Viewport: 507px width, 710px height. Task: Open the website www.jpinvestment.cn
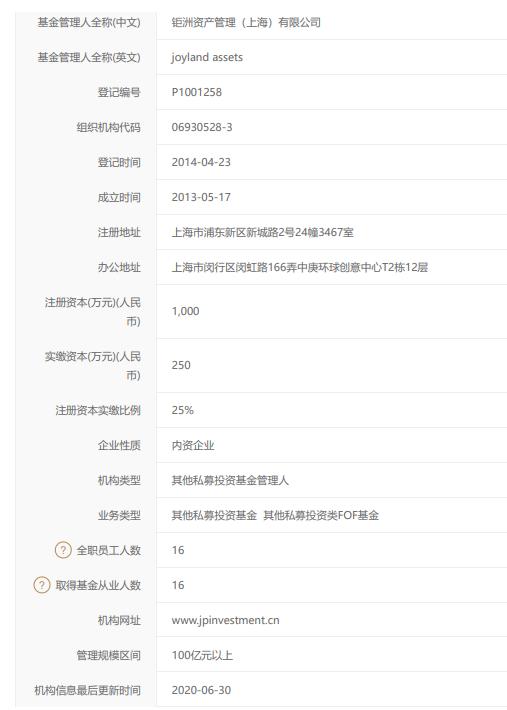point(225,620)
